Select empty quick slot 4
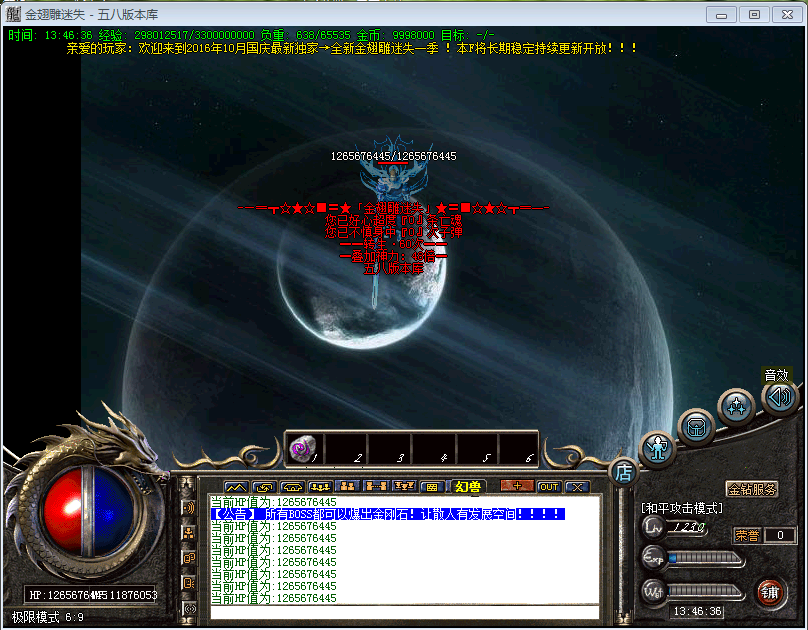Viewport: 808px width, 630px height. click(x=433, y=449)
